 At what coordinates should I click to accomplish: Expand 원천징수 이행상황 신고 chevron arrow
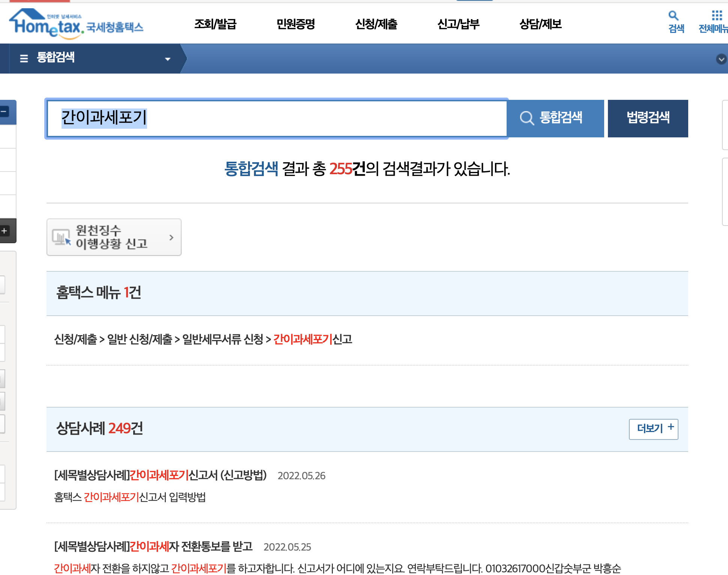pyautogui.click(x=171, y=237)
